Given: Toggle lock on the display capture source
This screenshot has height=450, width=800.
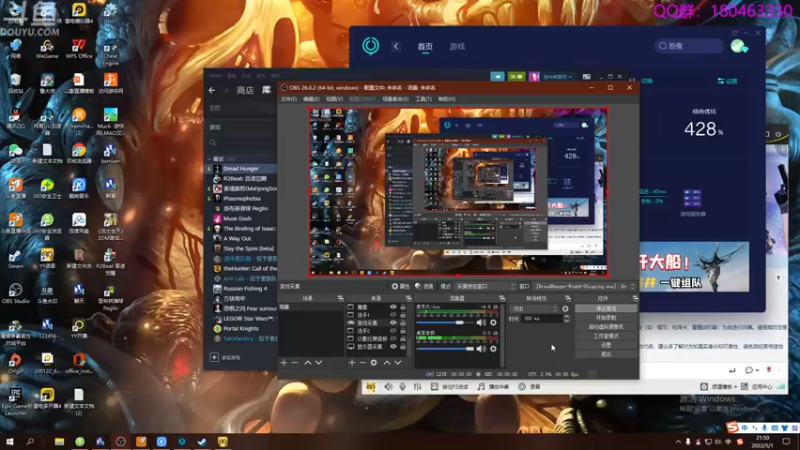Looking at the screenshot, I should tap(403, 346).
